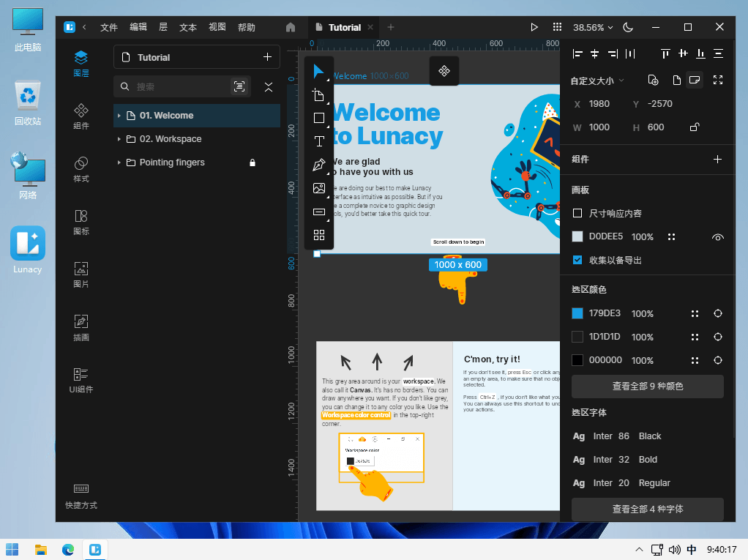Screen dimensions: 748x560
Task: Select the UI element button tool
Action: coord(318,212)
